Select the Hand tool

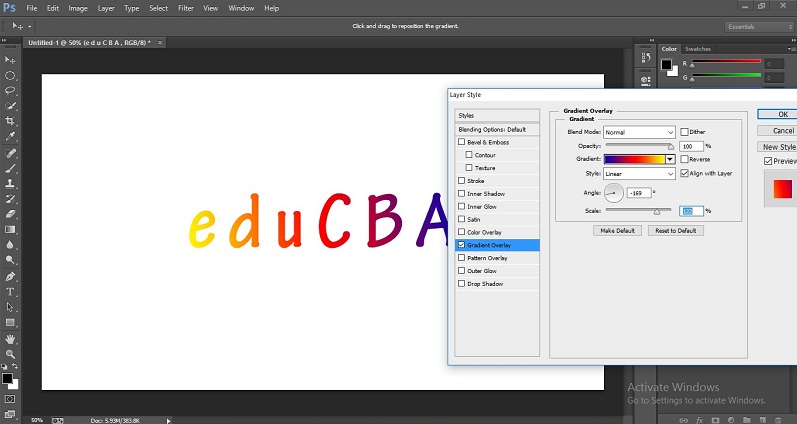(x=10, y=339)
